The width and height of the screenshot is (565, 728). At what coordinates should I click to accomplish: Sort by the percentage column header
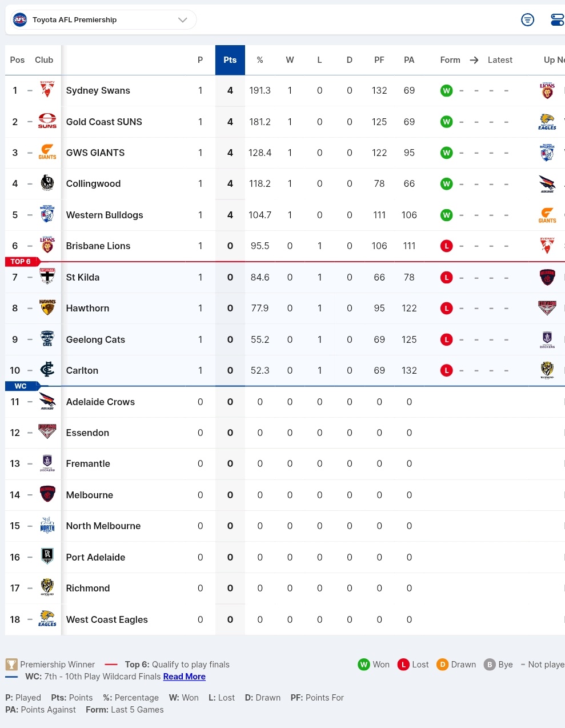pos(260,60)
